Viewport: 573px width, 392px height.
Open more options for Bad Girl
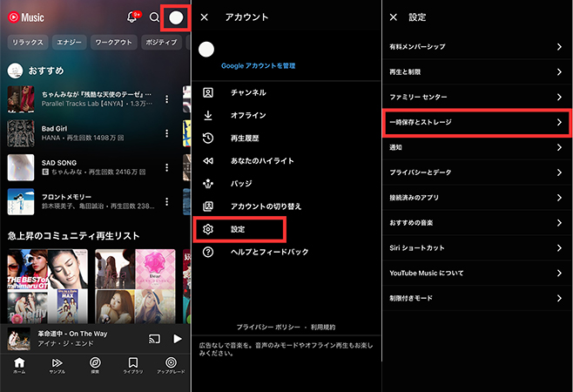(166, 133)
